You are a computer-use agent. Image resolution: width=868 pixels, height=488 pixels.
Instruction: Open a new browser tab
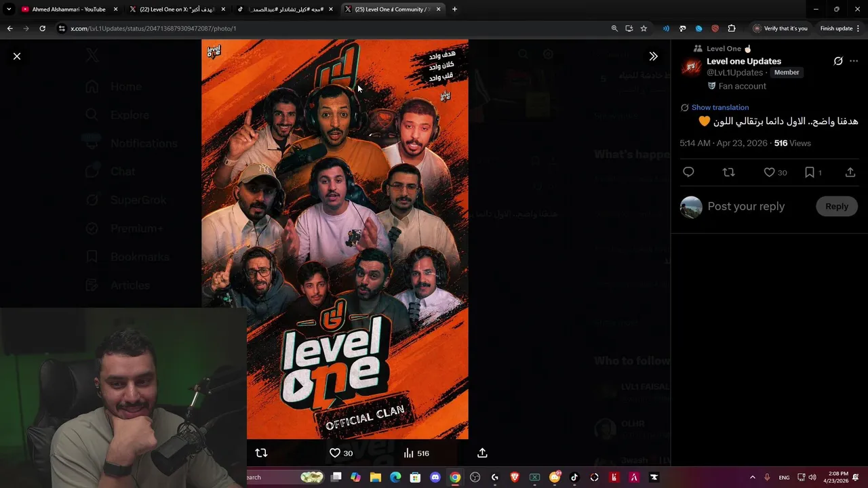(454, 9)
